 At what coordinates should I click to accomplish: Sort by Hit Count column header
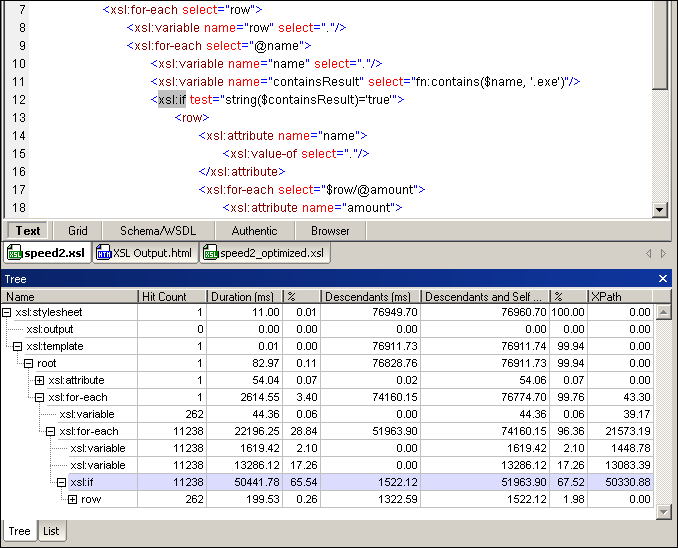172,297
